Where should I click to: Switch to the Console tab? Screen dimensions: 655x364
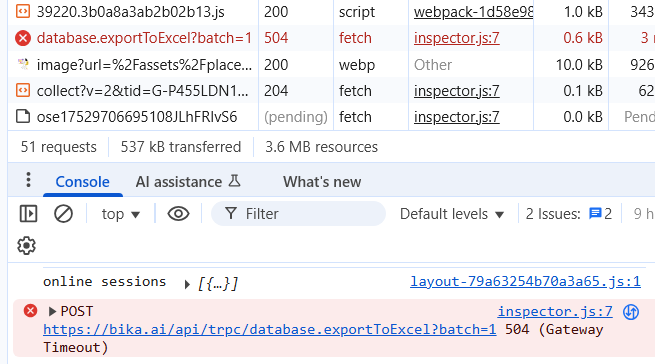click(x=82, y=182)
